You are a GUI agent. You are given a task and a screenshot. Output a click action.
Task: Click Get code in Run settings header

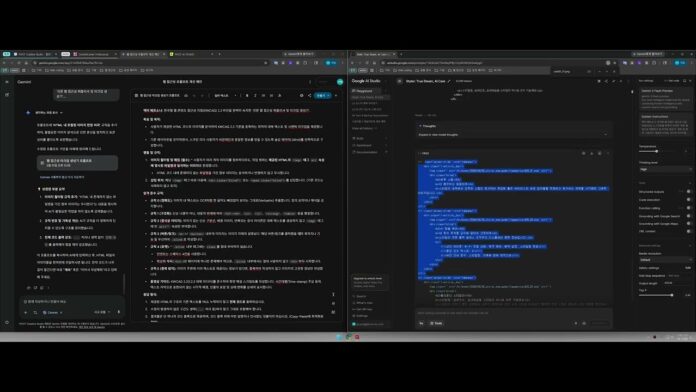click(672, 81)
